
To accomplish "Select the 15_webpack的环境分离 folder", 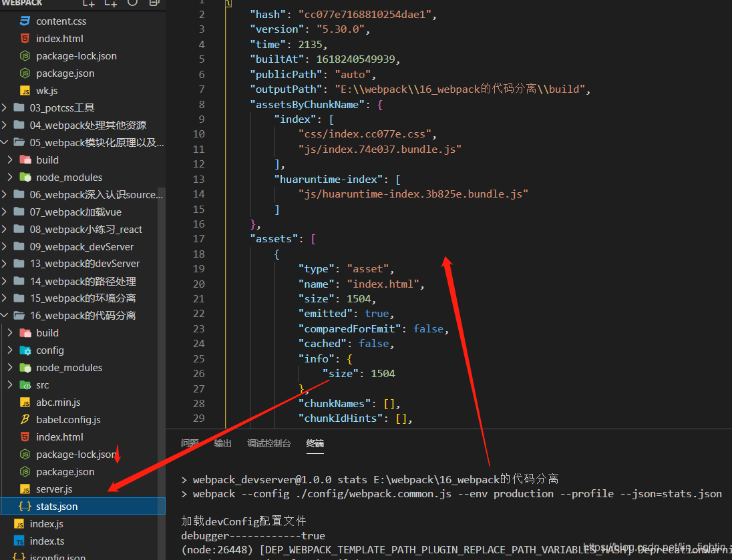I will coord(83,298).
